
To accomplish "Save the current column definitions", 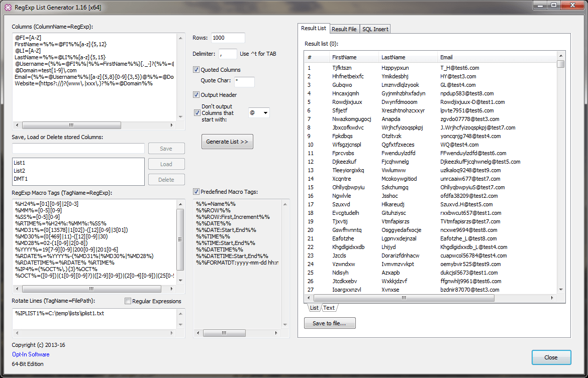I will (x=166, y=148).
